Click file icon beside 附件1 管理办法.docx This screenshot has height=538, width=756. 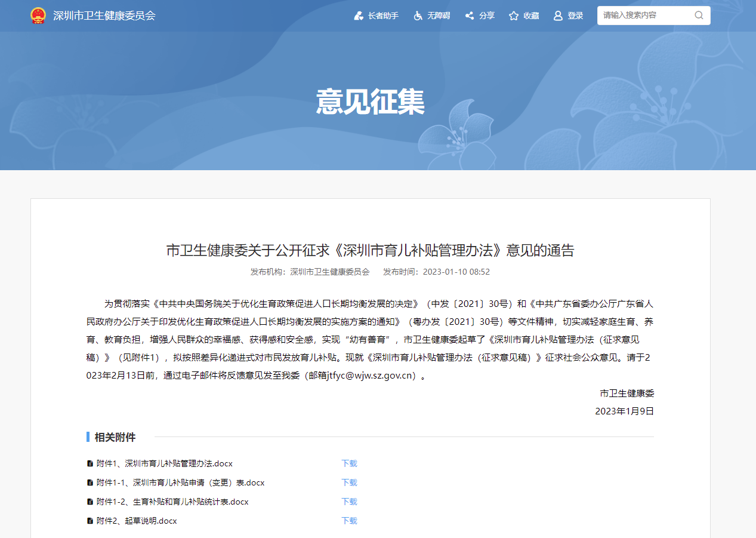(90, 463)
